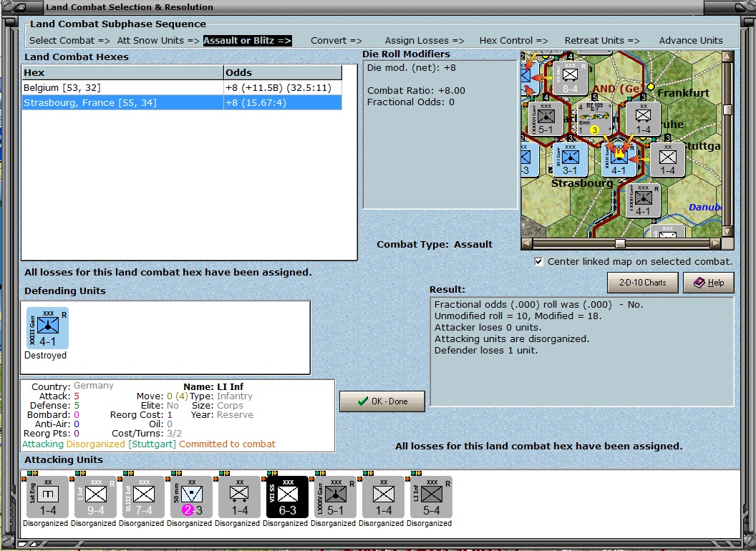Click the +8 (+11.5B) (32.5:11) odds cell
The height and width of the screenshot is (551, 756).
coord(283,88)
